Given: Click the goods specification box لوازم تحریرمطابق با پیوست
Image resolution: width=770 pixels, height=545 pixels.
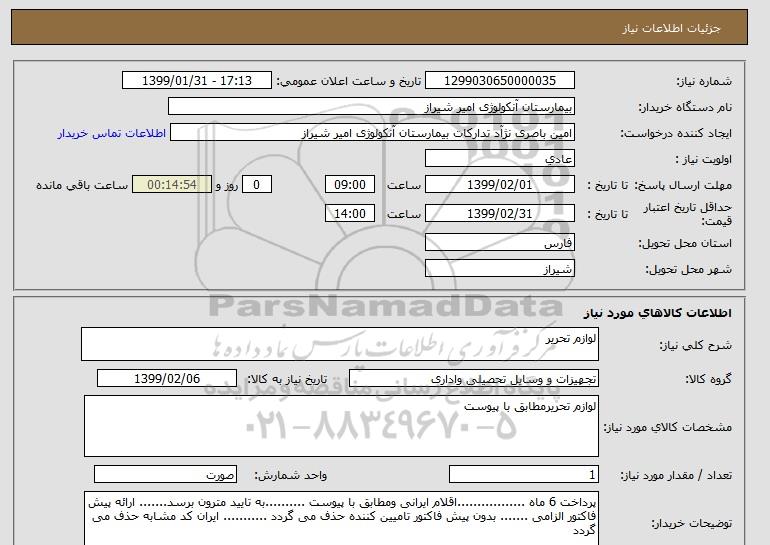Looking at the screenshot, I should pos(341,426).
